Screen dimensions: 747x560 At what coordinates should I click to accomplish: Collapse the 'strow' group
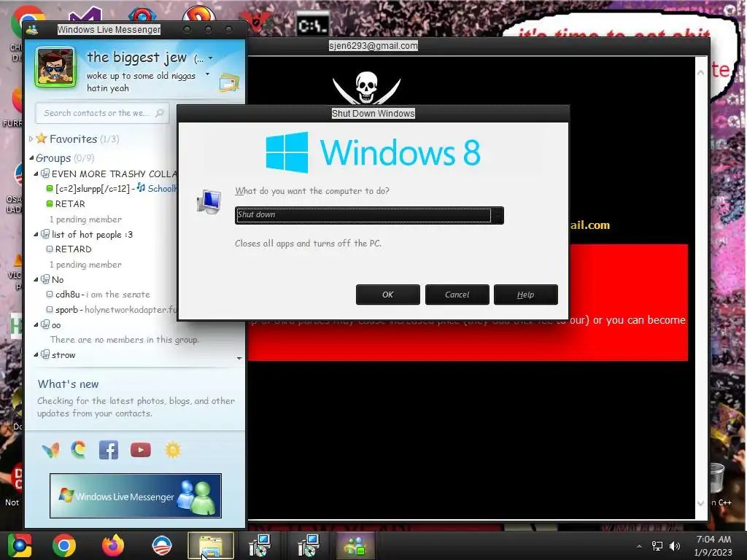[36, 355]
